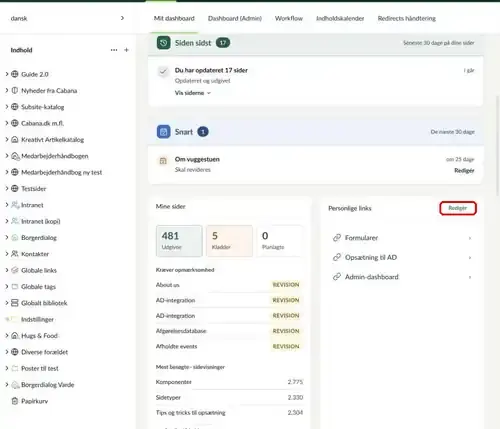Click the globe icon next to Guide 2.0

click(15, 74)
